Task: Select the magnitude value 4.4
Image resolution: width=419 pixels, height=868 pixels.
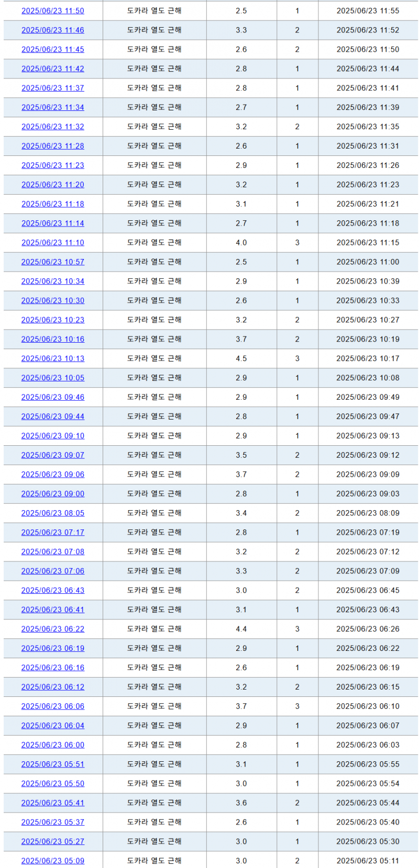Action: tap(241, 630)
